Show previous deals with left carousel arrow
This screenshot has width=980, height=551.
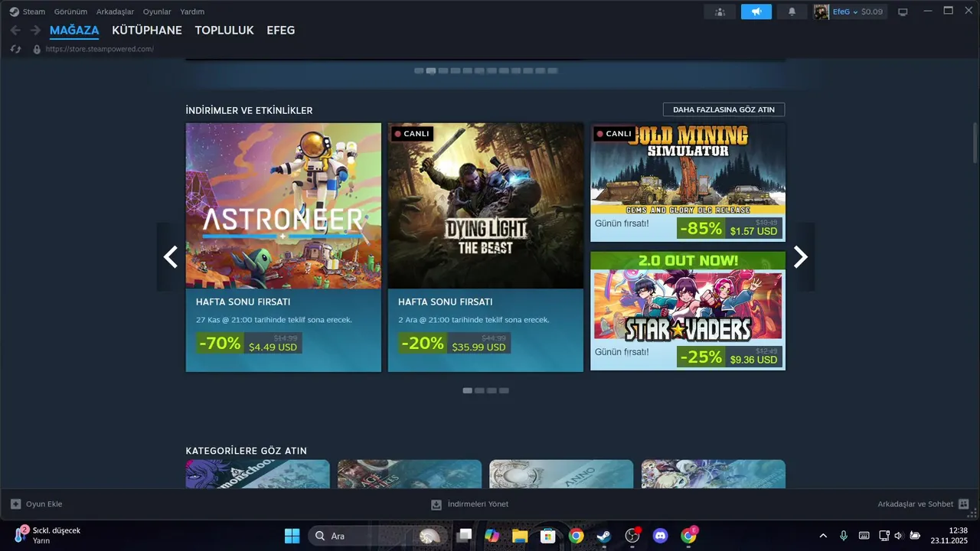[171, 257]
